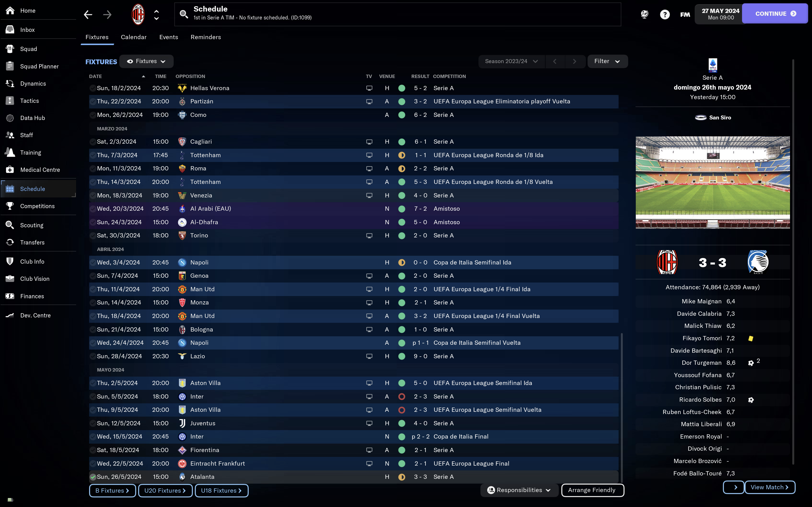This screenshot has height=507, width=812.
Task: Click the AC Milan club crest icon
Action: pyautogui.click(x=137, y=14)
